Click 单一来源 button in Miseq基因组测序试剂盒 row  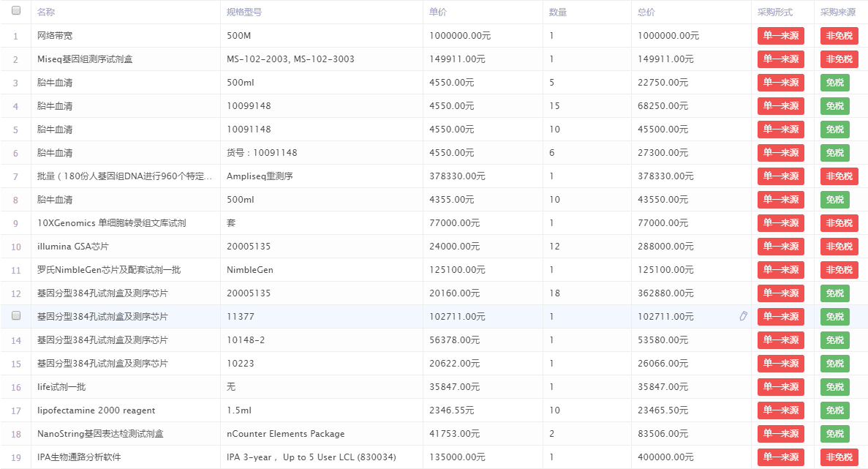(780, 59)
